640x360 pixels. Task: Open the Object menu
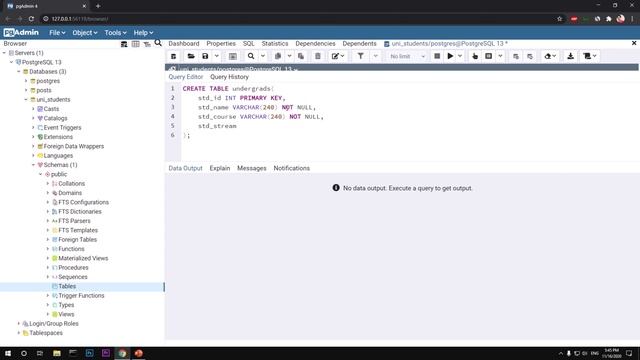coord(85,33)
